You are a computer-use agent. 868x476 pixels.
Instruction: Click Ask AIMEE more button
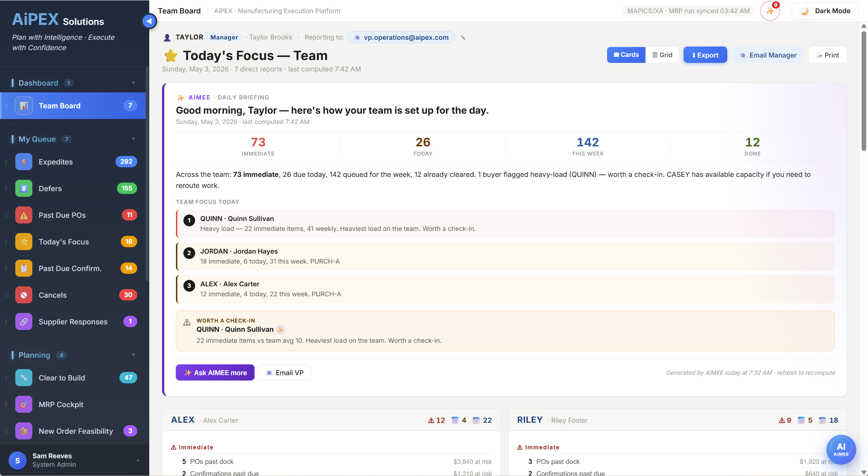point(215,373)
